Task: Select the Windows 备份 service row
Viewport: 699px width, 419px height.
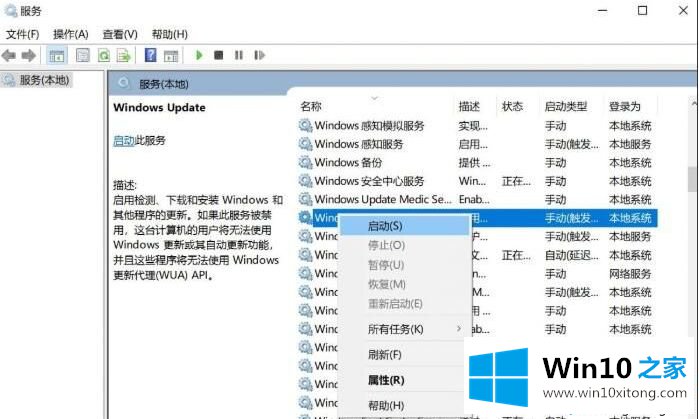Action: tap(477, 163)
